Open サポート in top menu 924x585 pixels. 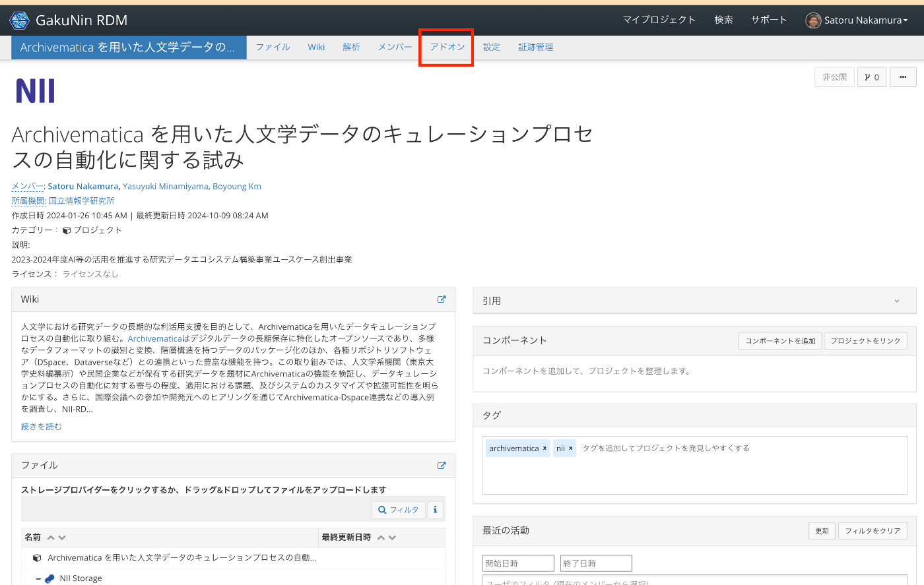[769, 20]
